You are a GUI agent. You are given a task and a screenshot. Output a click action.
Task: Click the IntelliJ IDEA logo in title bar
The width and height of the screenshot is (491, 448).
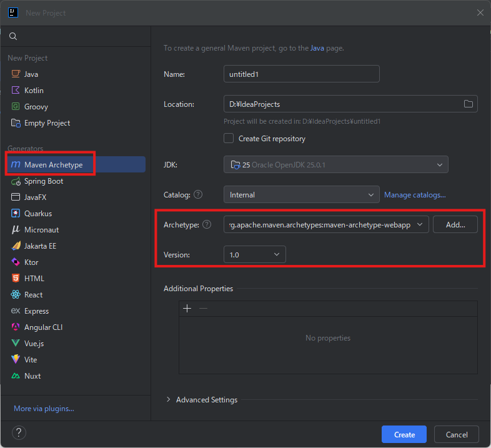pyautogui.click(x=13, y=12)
